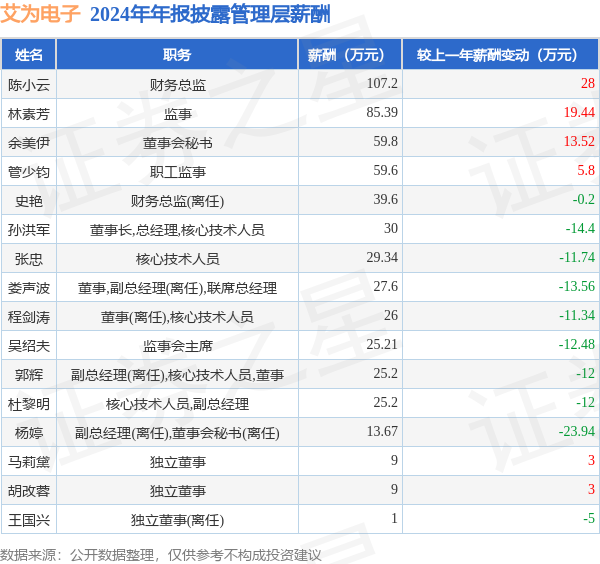
Task: Click salary value 30
Action: [391, 228]
